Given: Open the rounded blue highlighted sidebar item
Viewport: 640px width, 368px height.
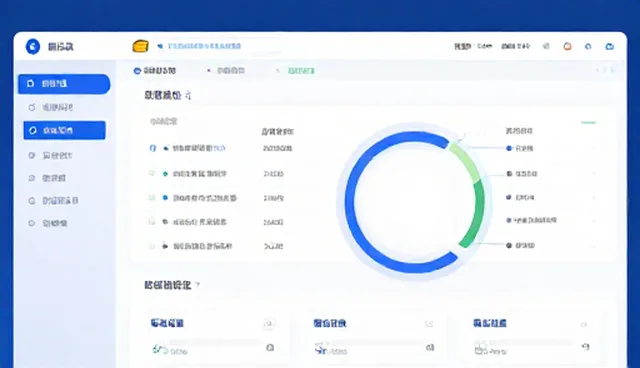Looking at the screenshot, I should [x=64, y=84].
